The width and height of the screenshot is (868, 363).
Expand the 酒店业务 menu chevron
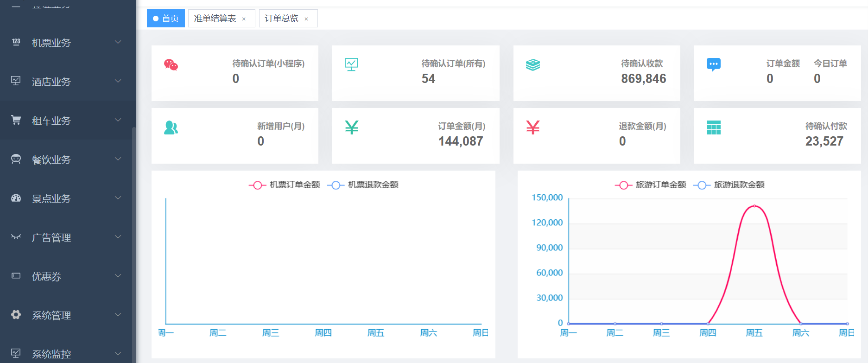[118, 81]
